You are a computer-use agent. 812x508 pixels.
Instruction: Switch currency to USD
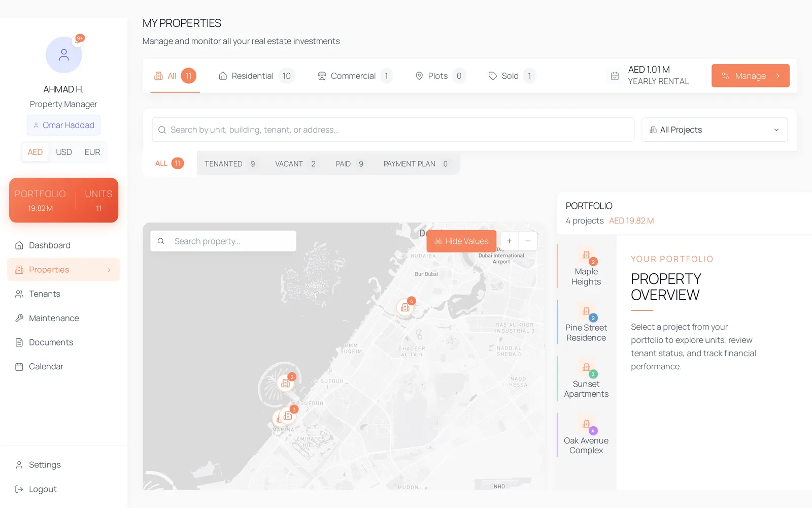[64, 152]
